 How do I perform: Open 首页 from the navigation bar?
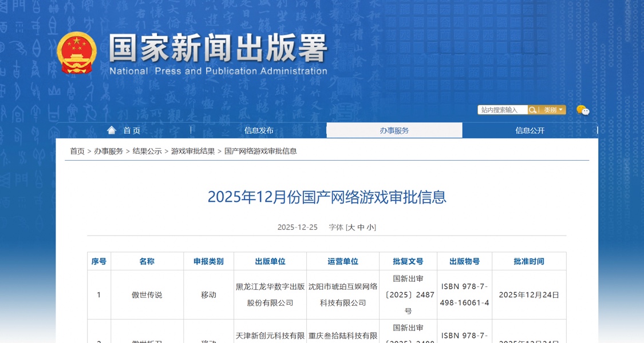coord(131,130)
